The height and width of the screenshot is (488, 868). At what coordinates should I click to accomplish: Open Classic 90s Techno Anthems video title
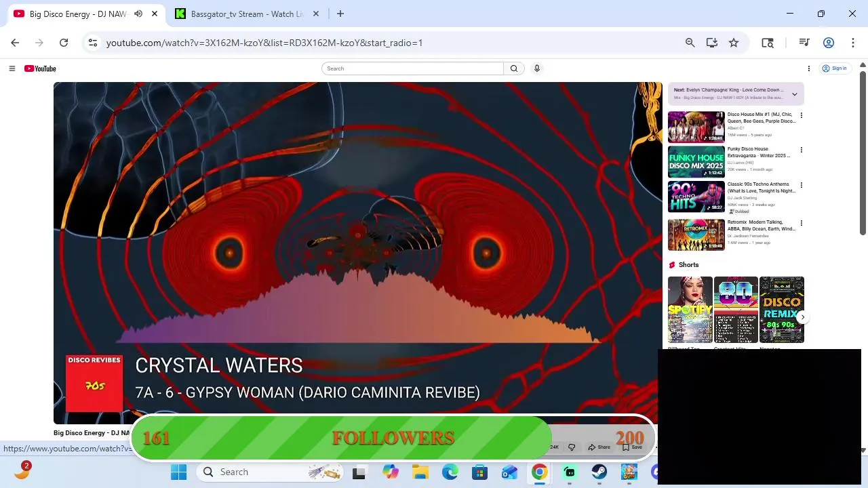[761, 188]
